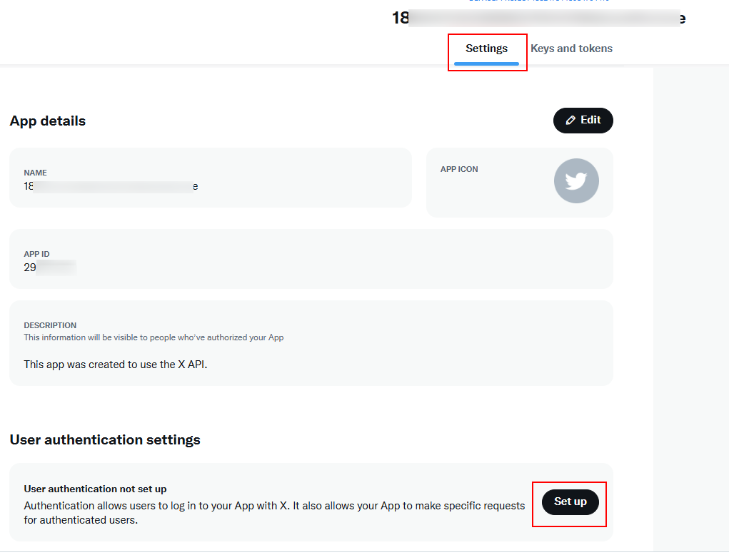Click the pencil icon on Edit

click(570, 121)
